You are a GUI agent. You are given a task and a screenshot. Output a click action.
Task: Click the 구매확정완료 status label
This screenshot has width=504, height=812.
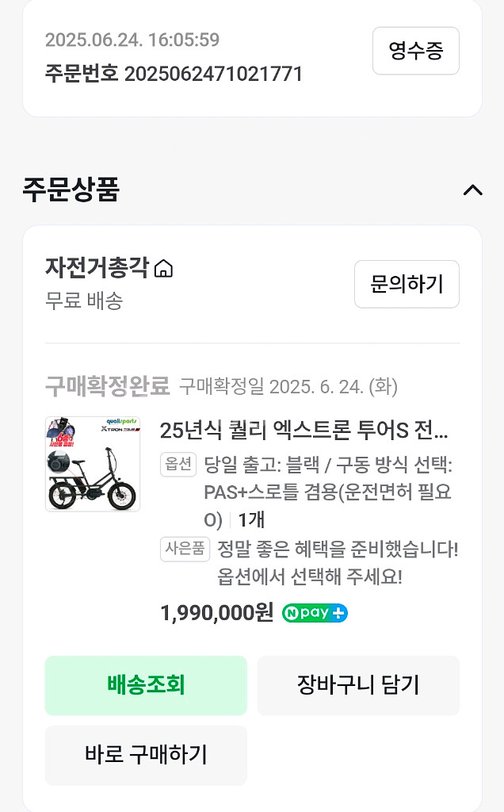coord(107,386)
